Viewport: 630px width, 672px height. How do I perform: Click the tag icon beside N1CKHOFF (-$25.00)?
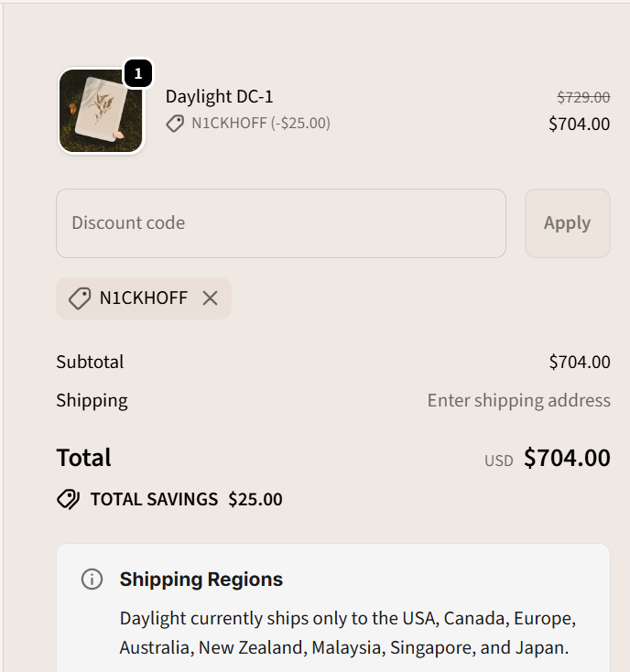(x=175, y=124)
